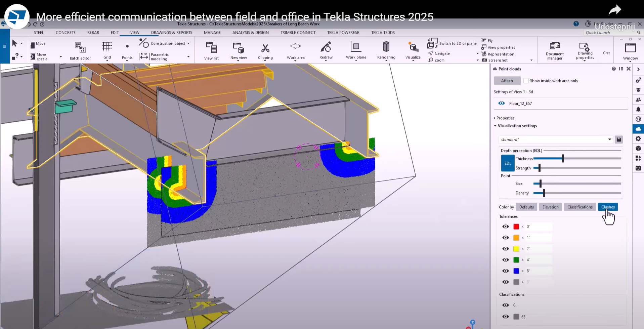Color by Elevation
This screenshot has height=329, width=644.
click(x=550, y=207)
